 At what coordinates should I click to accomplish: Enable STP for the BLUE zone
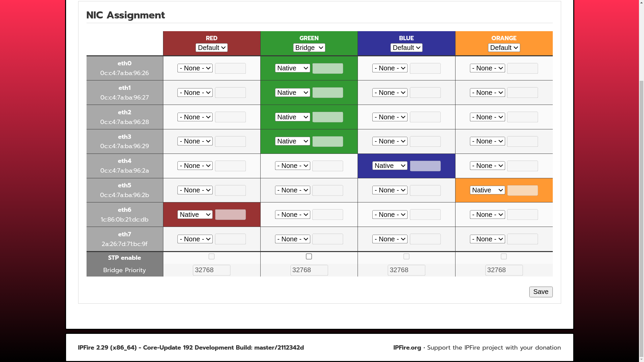tap(406, 256)
